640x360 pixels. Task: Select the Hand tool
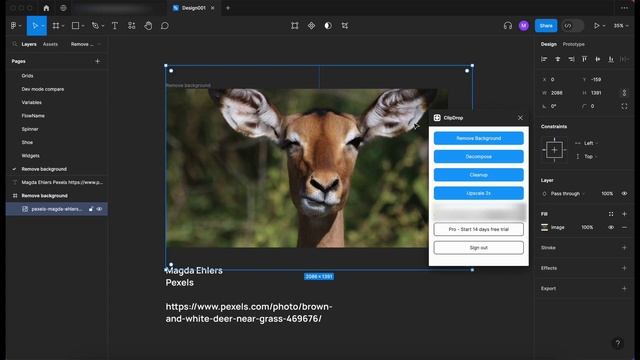coord(148,26)
